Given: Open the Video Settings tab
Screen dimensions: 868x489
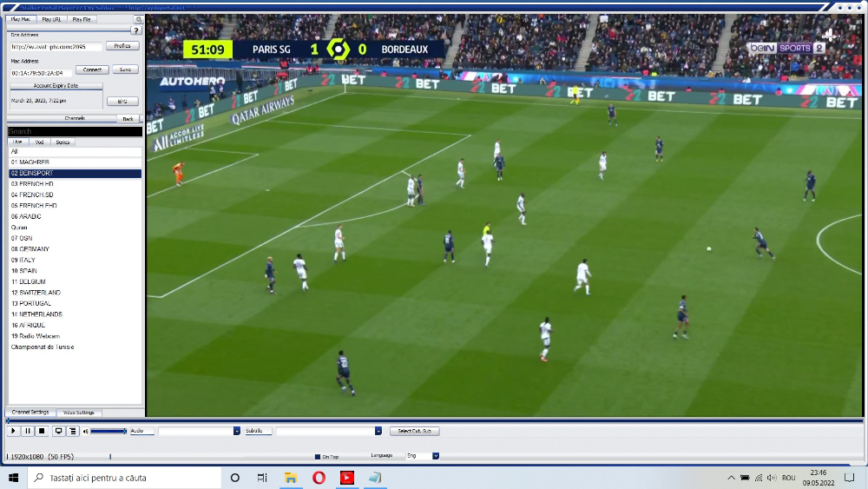Looking at the screenshot, I should point(79,413).
